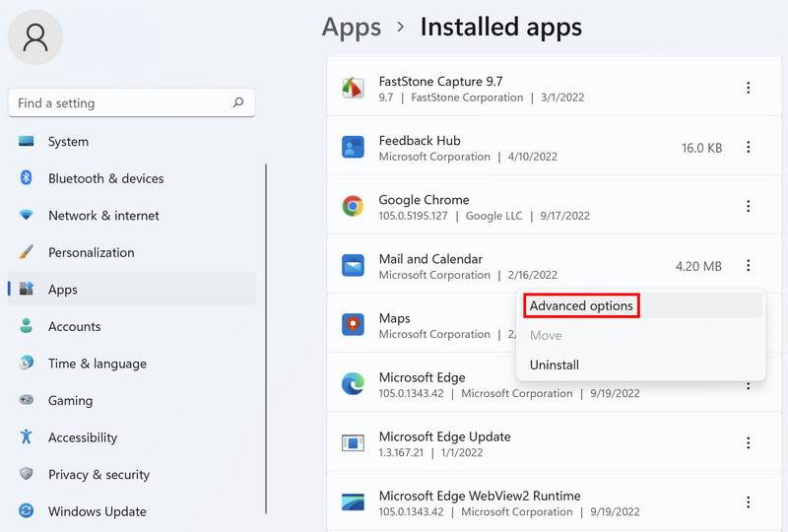This screenshot has width=788, height=532.
Task: Click the FastStone Capture 9.7 name
Action: [440, 81]
